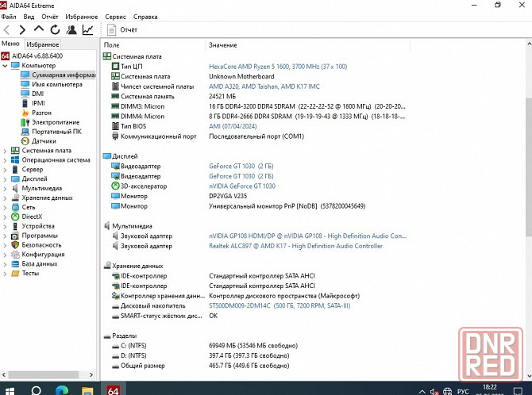Image resolution: width=532 pixels, height=395 pixels.
Task: Click the Устройства tree icon
Action: 15,226
